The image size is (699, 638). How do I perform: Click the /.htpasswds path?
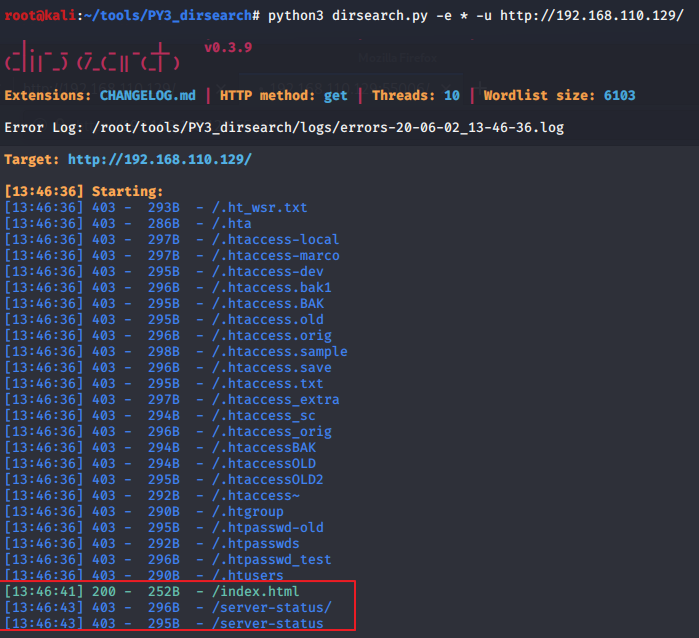point(256,544)
